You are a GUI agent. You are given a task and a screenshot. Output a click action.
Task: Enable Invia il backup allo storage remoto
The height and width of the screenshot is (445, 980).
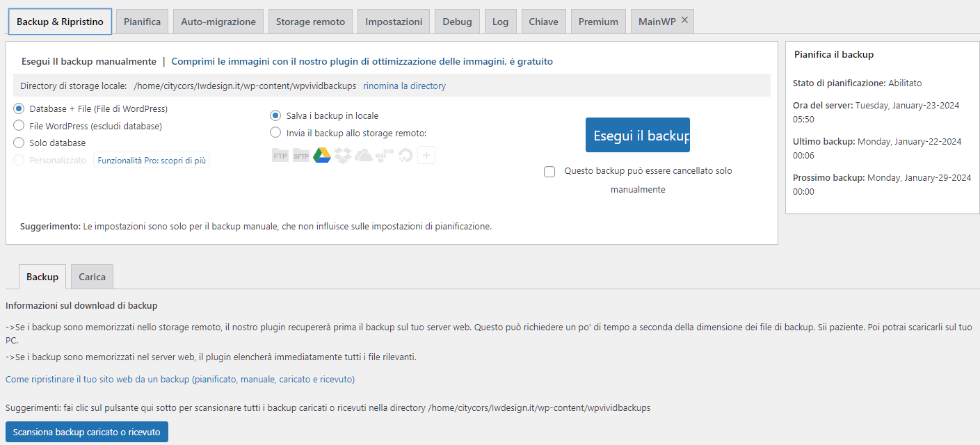tap(275, 133)
